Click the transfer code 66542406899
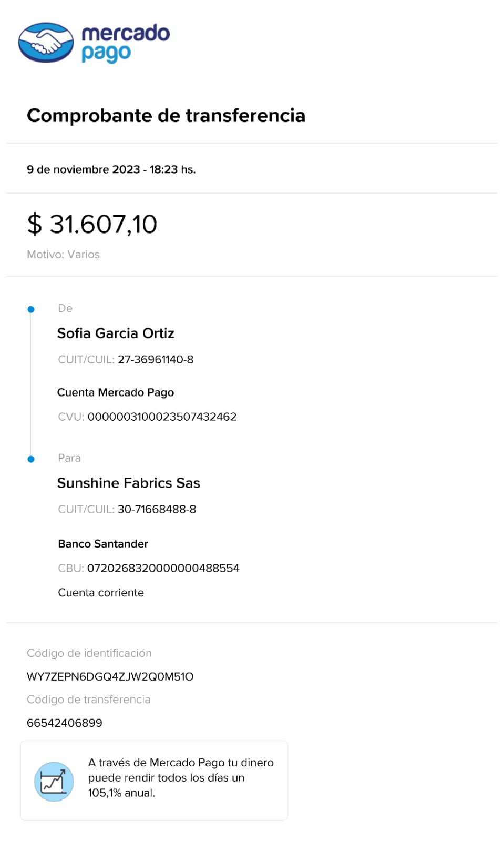This screenshot has height=841, width=504. (65, 723)
